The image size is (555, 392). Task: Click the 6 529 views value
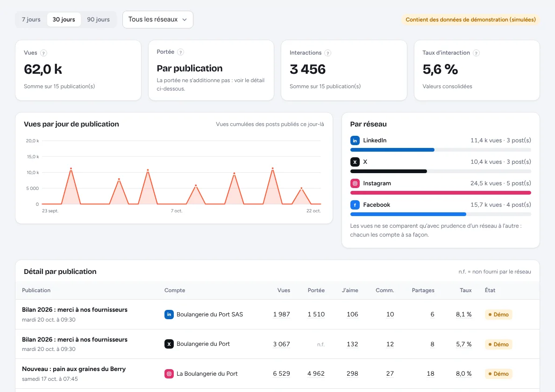coord(281,374)
